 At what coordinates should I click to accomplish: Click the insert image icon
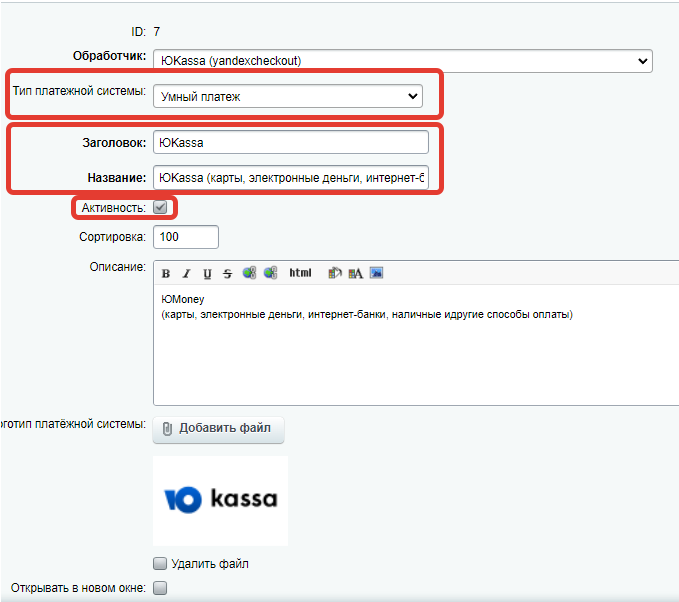point(376,273)
